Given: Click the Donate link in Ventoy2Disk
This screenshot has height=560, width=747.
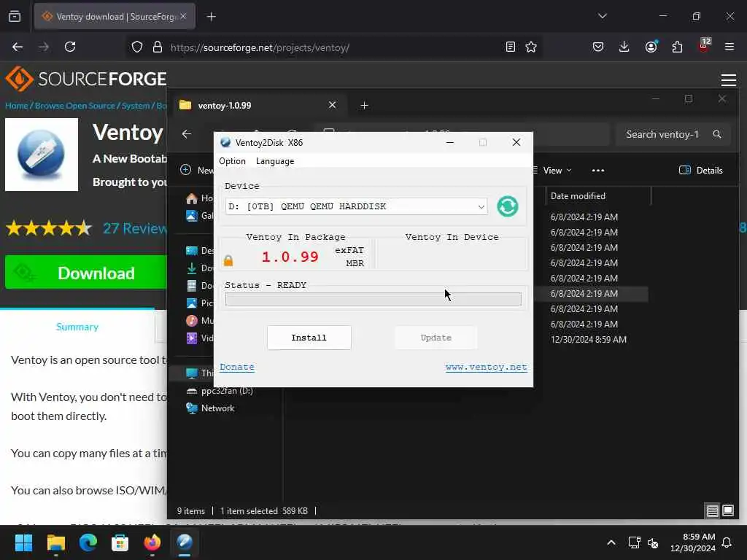Looking at the screenshot, I should tap(237, 367).
